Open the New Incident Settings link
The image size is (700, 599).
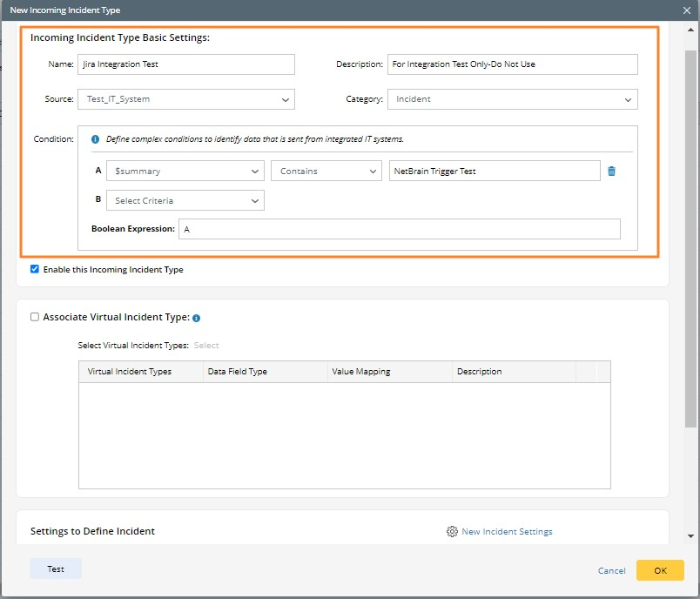[507, 531]
